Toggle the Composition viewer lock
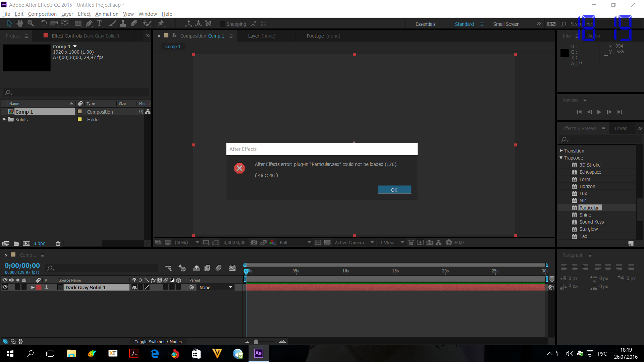644x362 pixels. pos(174,36)
